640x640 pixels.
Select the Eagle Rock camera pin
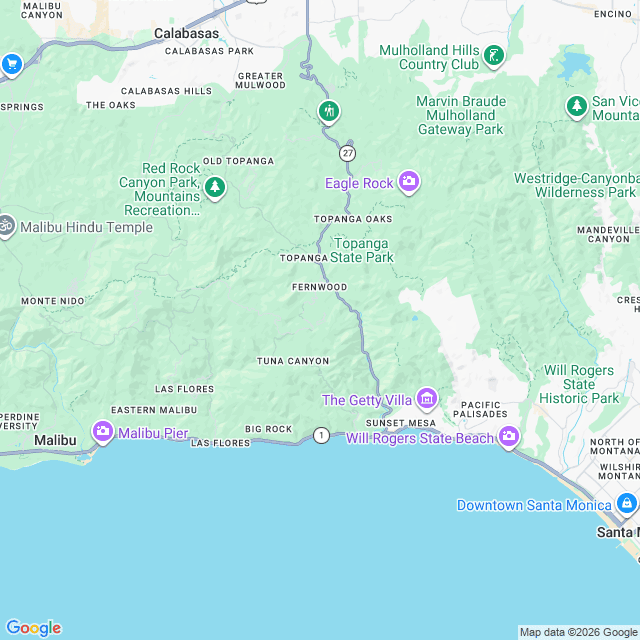point(409,182)
